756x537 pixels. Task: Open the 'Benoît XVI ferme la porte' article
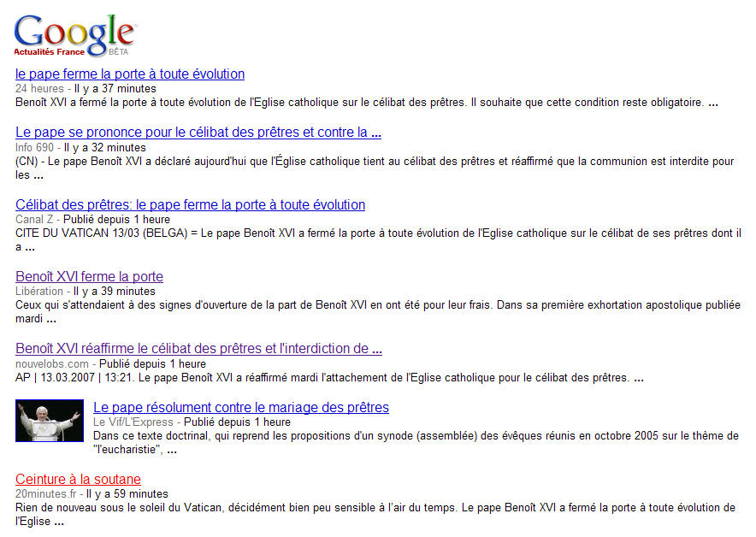tap(89, 277)
